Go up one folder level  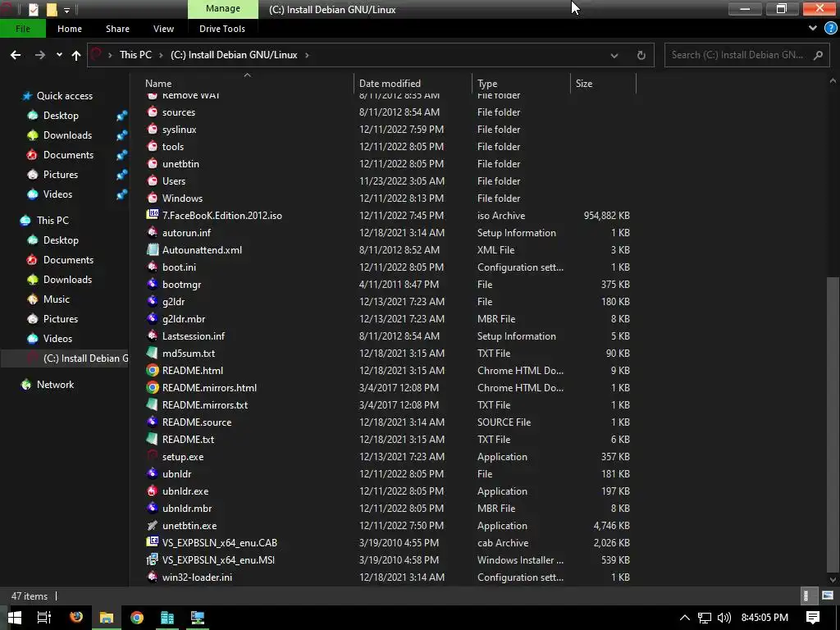point(76,55)
